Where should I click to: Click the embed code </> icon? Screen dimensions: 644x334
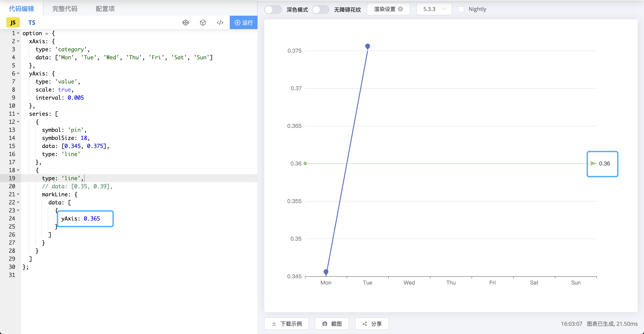220,23
